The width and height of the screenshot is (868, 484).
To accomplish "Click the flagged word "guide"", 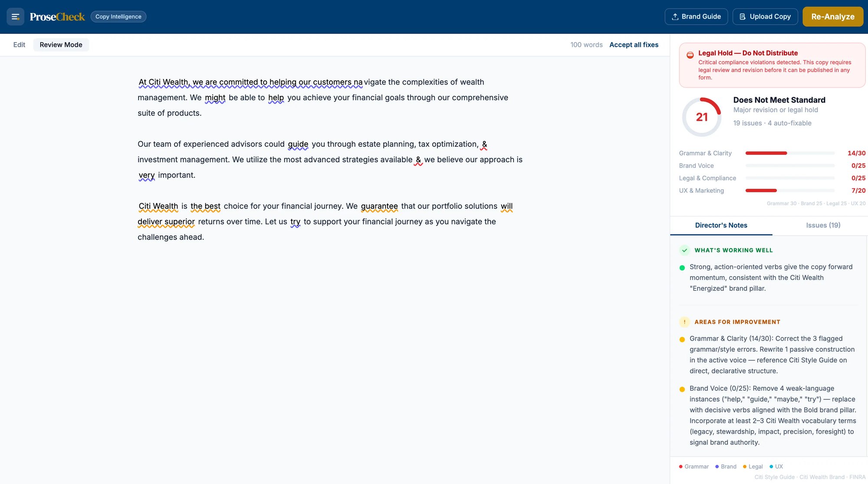I will pos(298,144).
